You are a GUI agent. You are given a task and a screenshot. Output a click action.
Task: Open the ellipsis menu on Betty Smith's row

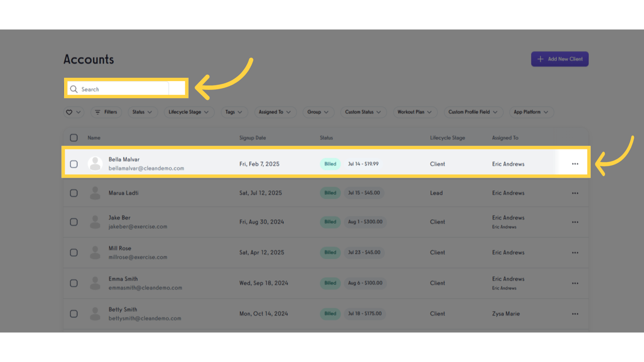coord(575,313)
